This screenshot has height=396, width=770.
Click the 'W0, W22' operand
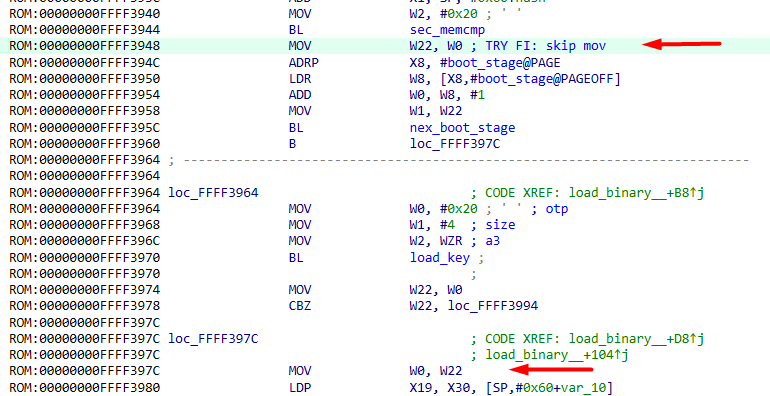point(436,371)
